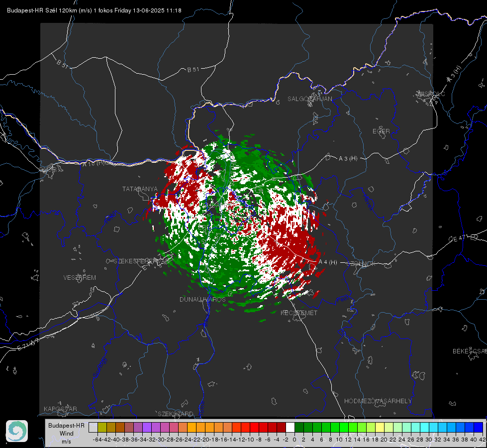Click the "A 4 (H)" road label
487x448 pixels.
(x=328, y=262)
